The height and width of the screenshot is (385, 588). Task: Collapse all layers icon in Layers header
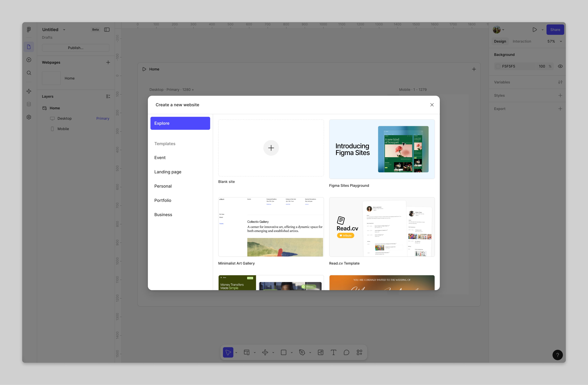[x=108, y=96]
